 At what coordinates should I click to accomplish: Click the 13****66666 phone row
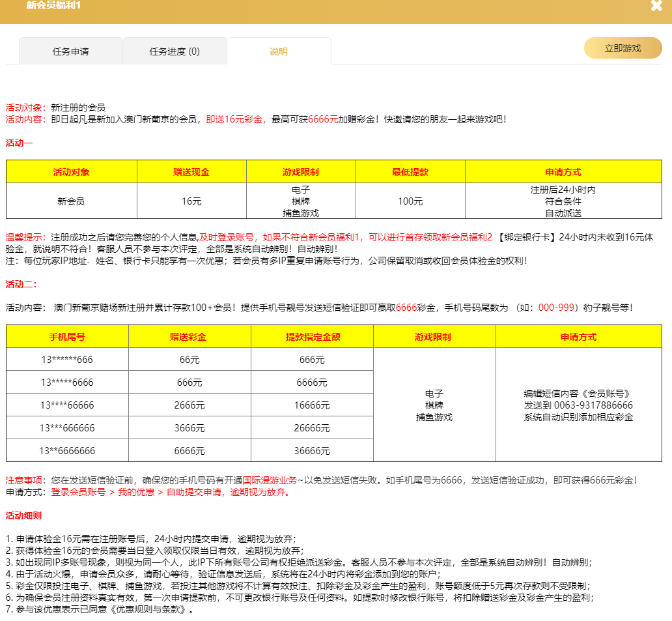pyautogui.click(x=67, y=405)
